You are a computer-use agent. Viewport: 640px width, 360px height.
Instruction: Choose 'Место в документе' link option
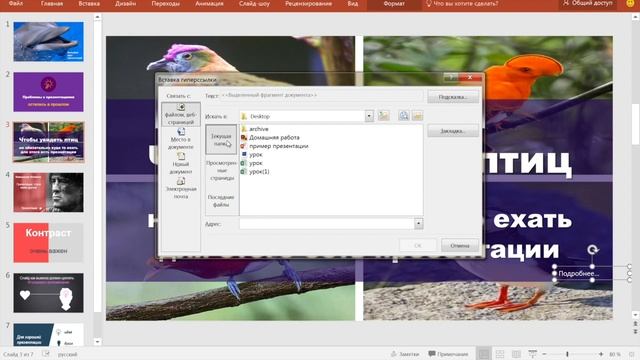click(x=180, y=139)
